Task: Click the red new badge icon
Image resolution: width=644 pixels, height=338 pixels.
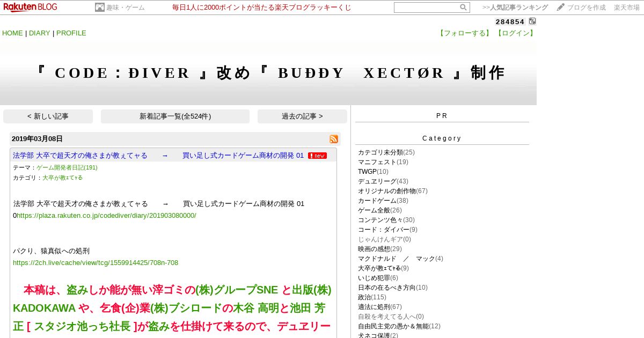Action: pos(317,156)
